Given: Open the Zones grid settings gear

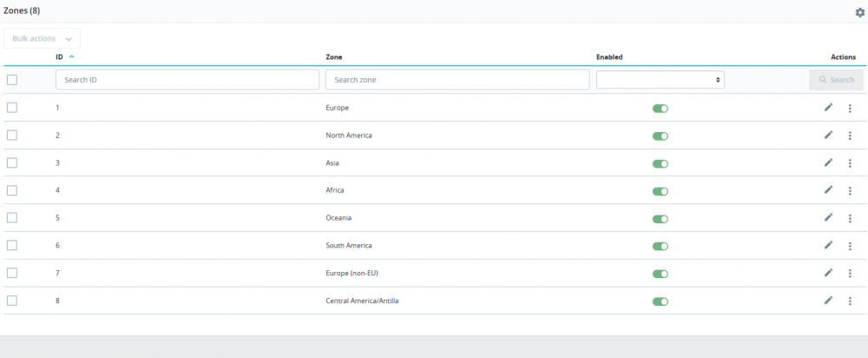Looking at the screenshot, I should pyautogui.click(x=859, y=12).
